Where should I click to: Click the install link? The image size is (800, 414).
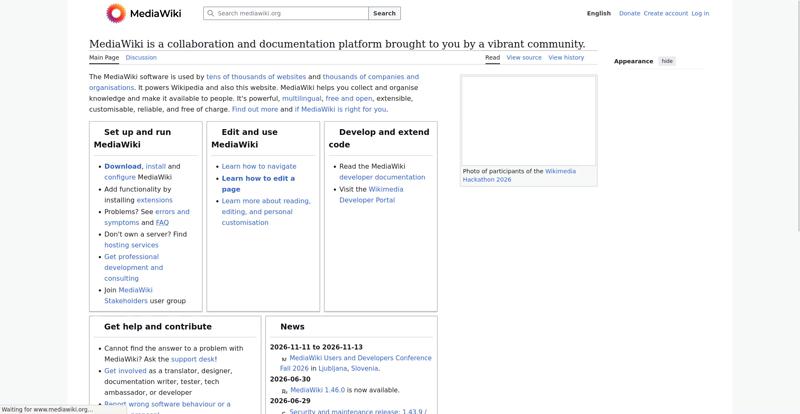click(x=156, y=166)
